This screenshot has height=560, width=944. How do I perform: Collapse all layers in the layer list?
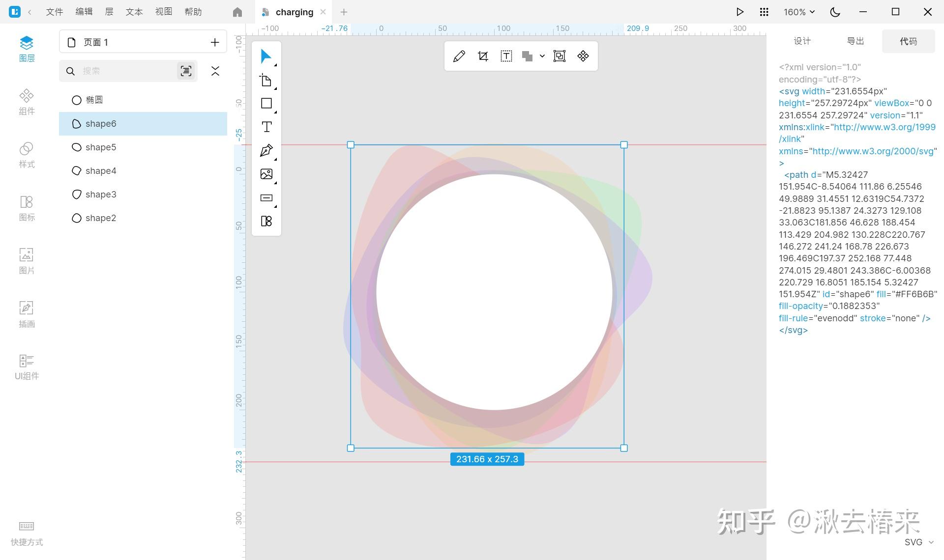pyautogui.click(x=215, y=71)
